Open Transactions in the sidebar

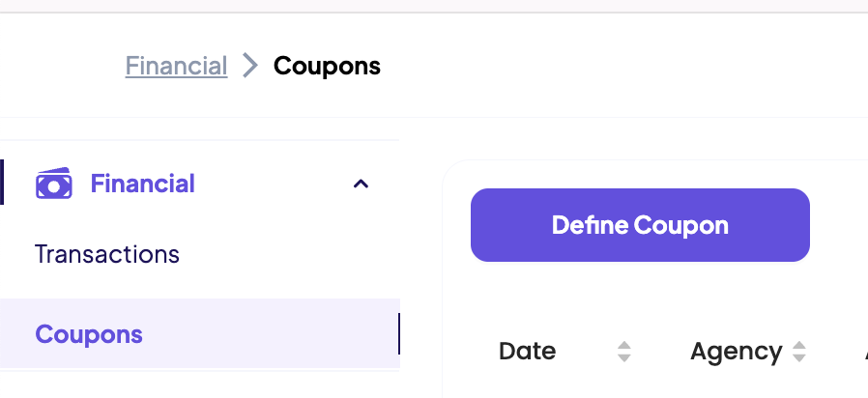click(107, 254)
